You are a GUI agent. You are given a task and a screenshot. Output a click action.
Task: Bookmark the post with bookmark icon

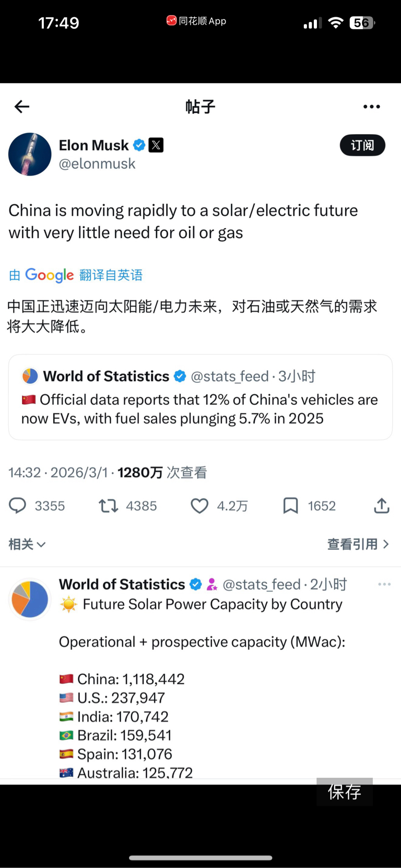(x=290, y=506)
